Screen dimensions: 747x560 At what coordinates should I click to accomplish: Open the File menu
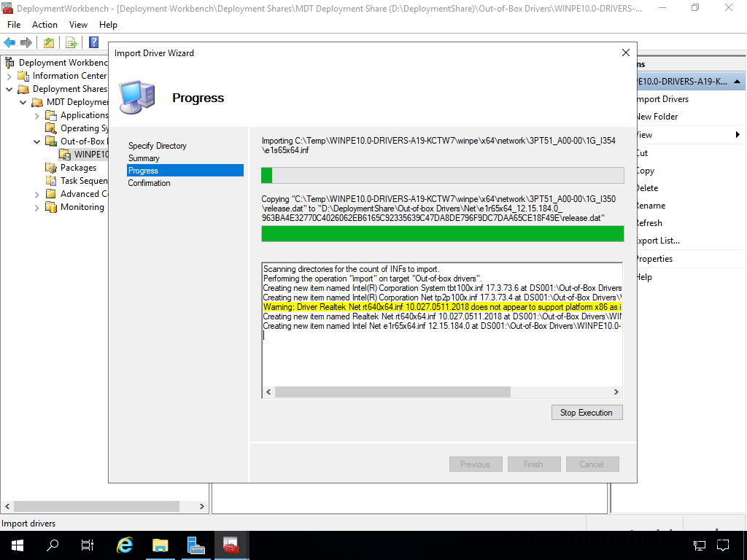14,25
